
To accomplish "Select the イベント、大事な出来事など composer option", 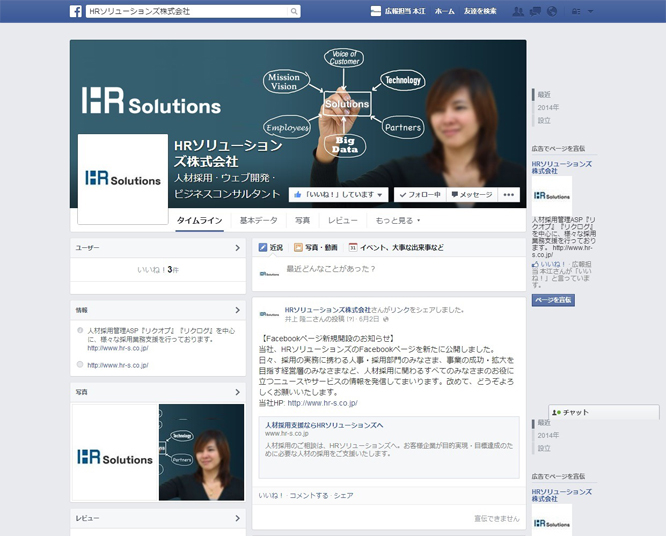I will (396, 247).
